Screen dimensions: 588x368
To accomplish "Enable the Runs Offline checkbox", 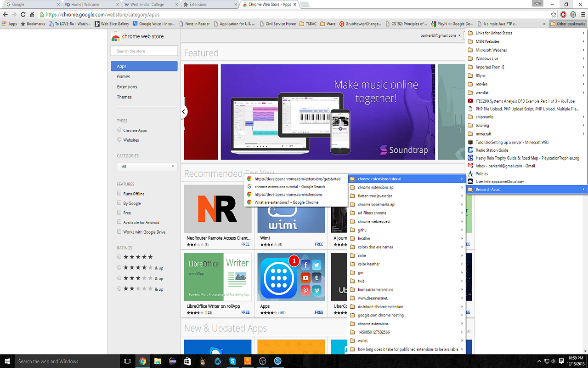I will coord(119,194).
